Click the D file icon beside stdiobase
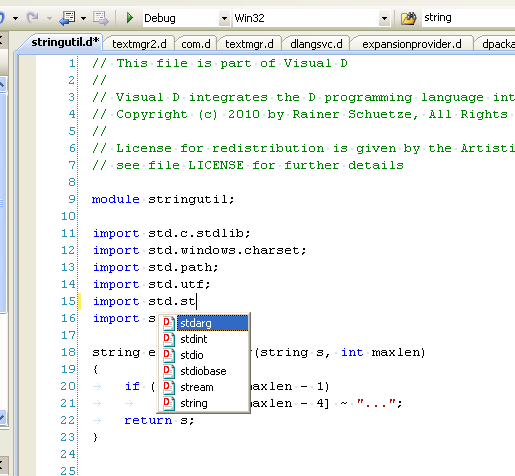515x476 pixels. [169, 371]
